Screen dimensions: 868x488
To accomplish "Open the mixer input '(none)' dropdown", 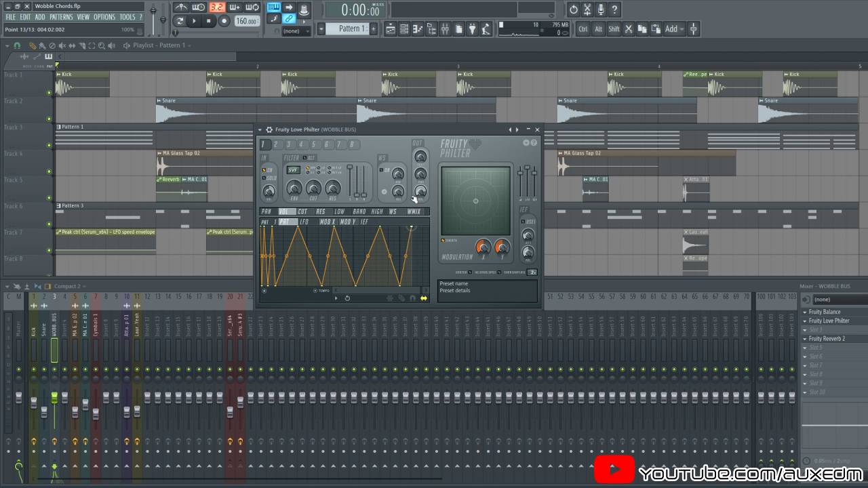I will coord(840,299).
